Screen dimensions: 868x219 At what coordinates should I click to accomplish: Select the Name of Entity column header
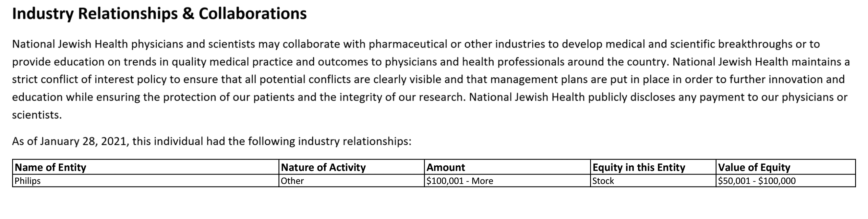coord(146,167)
